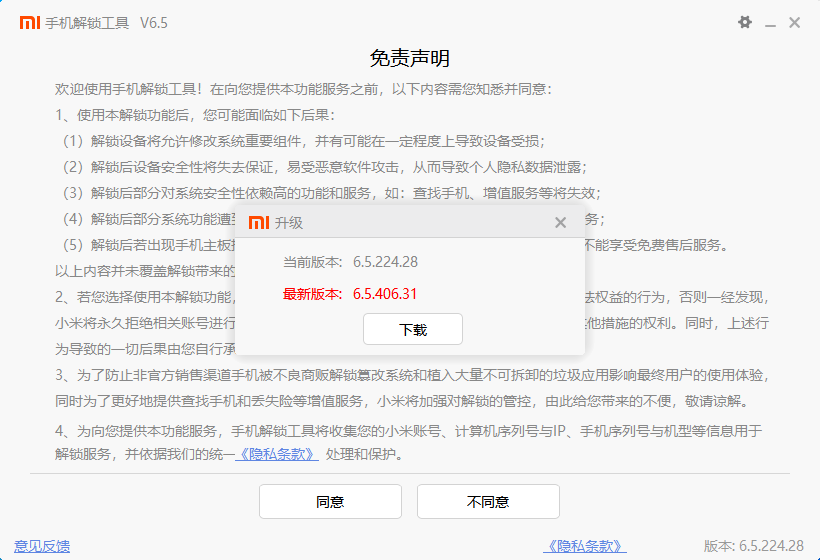Image resolution: width=820 pixels, height=560 pixels.
Task: Open the 意见反馈 feedback link
Action: pyautogui.click(x=42, y=546)
